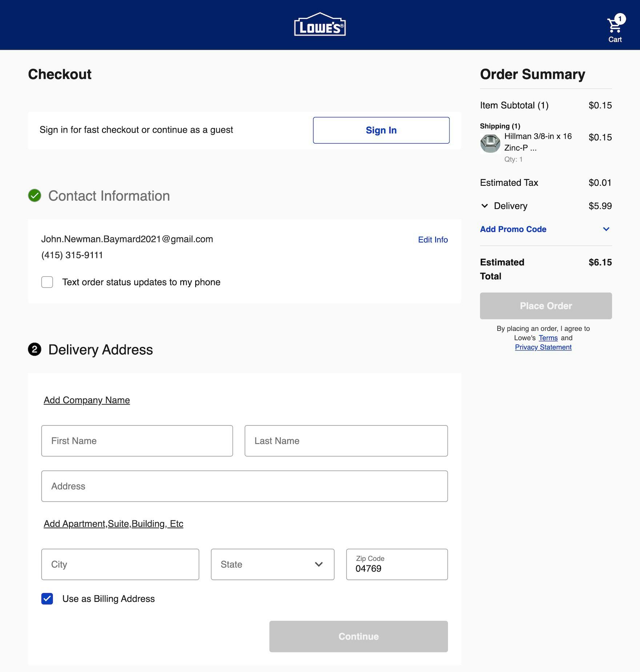Enable text order status updates checkbox
This screenshot has height=672, width=640.
click(47, 282)
